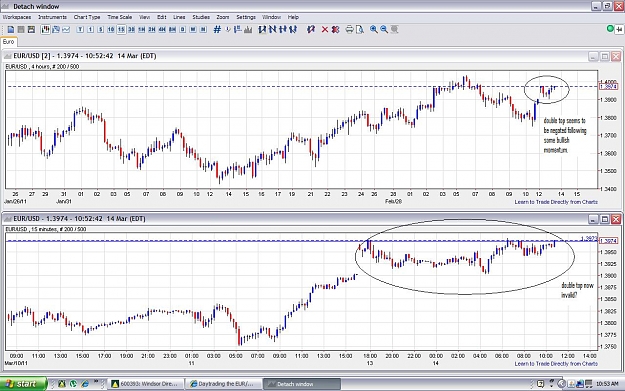Select the 15 minute time scale button

(x=121, y=29)
